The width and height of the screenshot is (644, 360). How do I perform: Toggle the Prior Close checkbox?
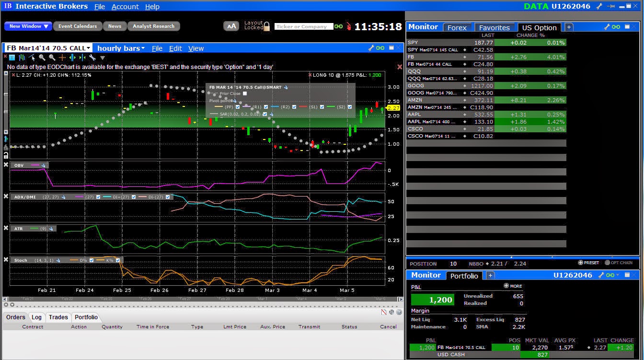245,93
